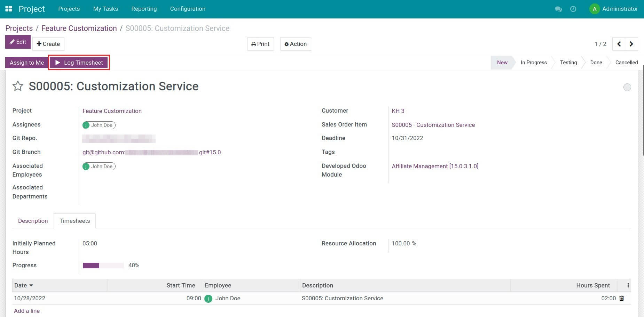Viewport: 644px width, 317px height.
Task: Switch to the Description tab
Action: pos(33,221)
